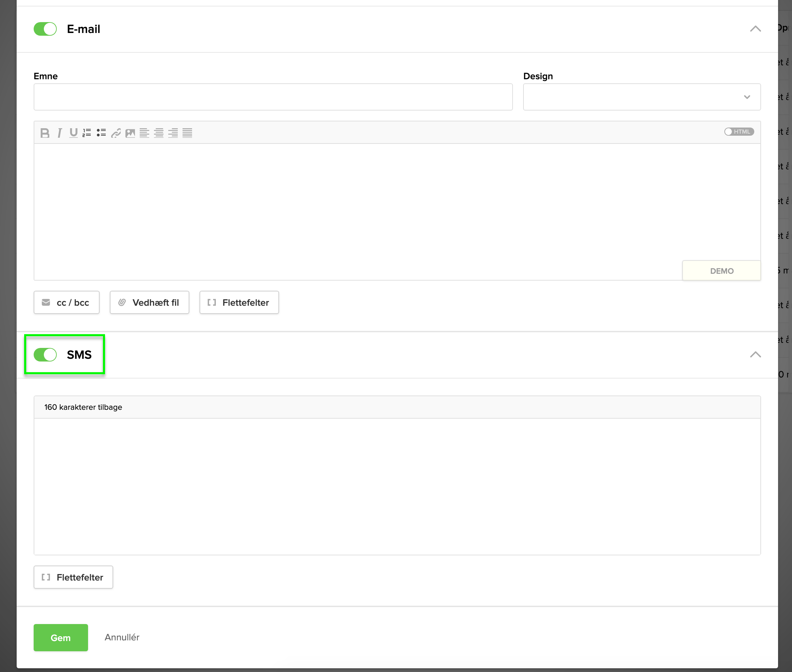Justify the email text

(x=187, y=133)
